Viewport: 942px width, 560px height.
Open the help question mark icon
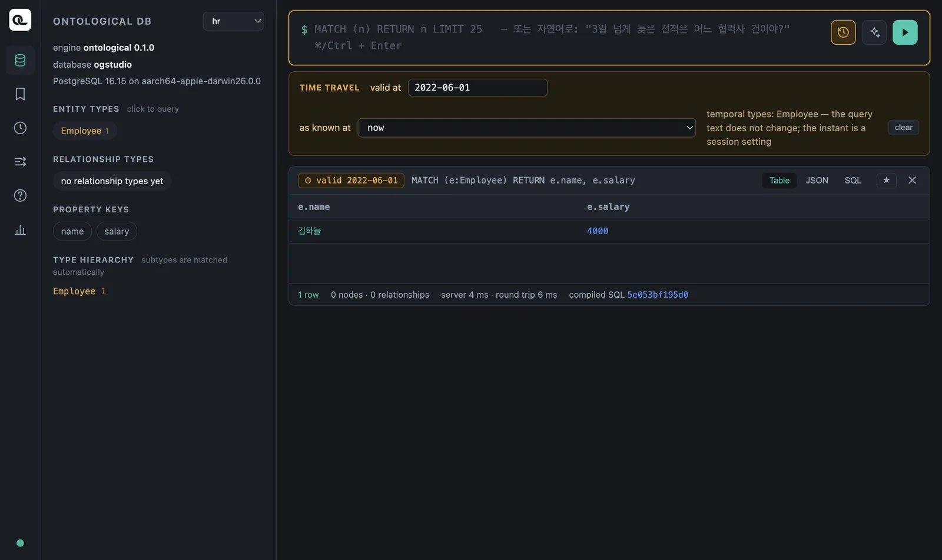pyautogui.click(x=20, y=195)
